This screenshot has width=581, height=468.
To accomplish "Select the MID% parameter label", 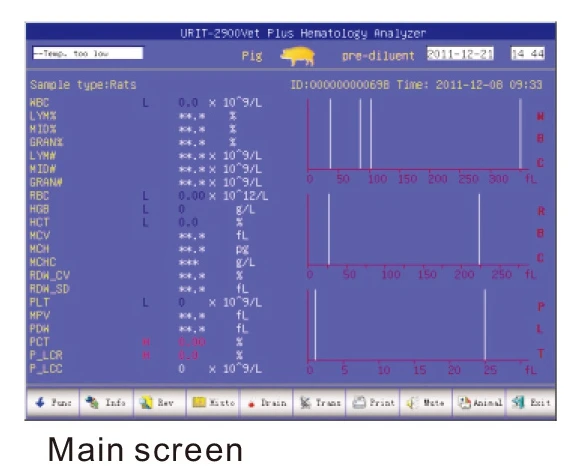I will coord(43,129).
